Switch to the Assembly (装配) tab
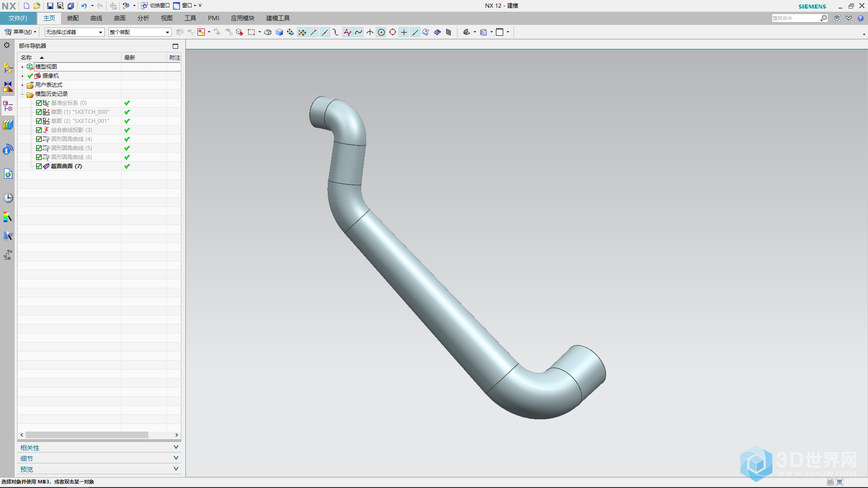 (73, 18)
